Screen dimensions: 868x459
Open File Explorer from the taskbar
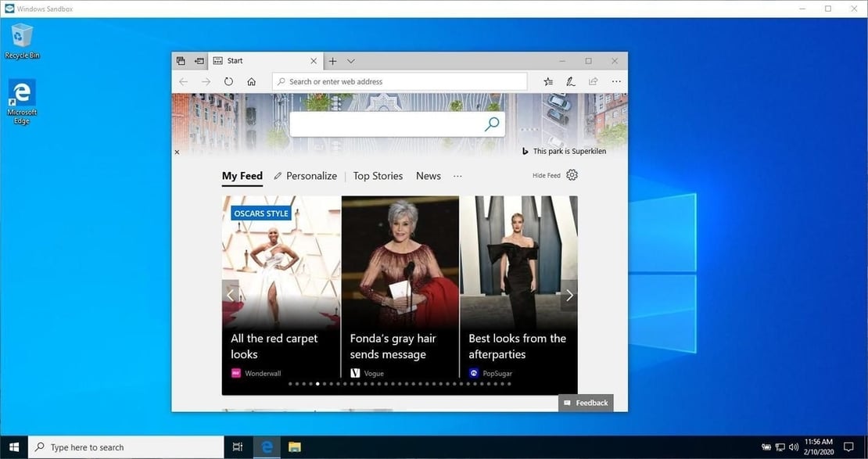pyautogui.click(x=295, y=447)
